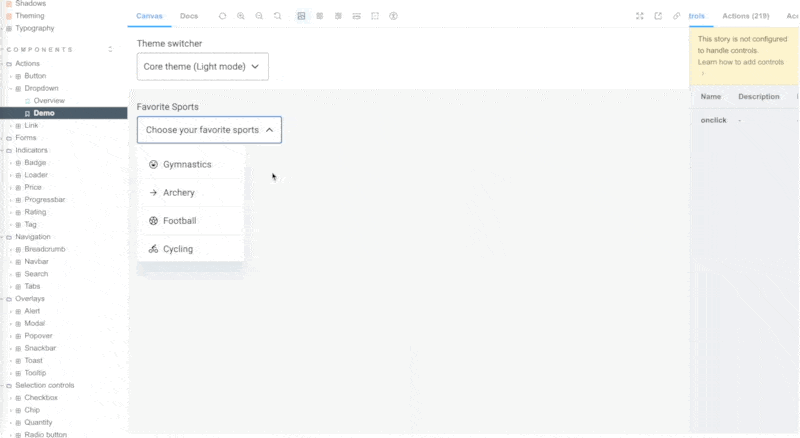Collapse the Favorite Sports dropdown
This screenshot has width=800, height=438.
coord(209,130)
